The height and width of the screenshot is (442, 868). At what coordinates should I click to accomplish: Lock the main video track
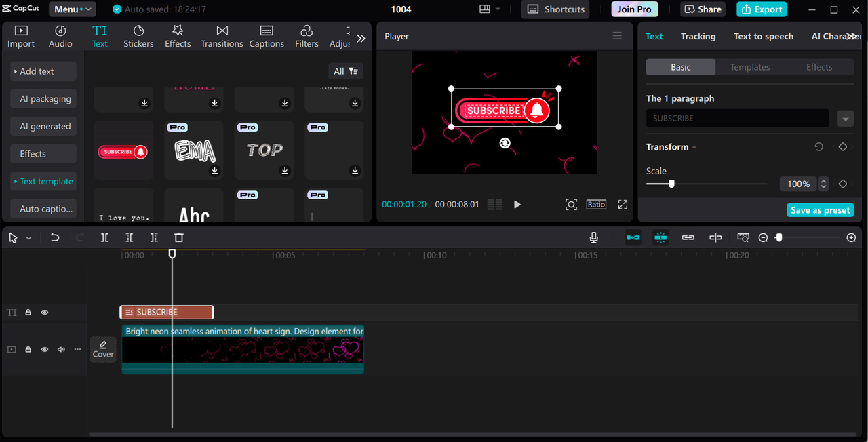(28, 350)
